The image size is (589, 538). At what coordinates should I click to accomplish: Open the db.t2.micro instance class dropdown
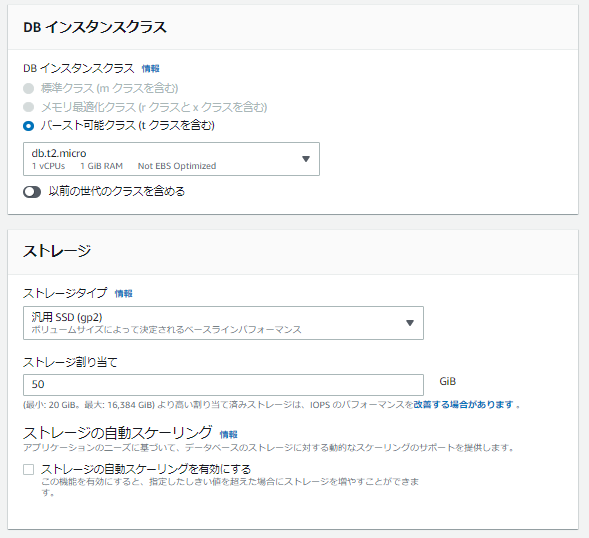(x=171, y=159)
